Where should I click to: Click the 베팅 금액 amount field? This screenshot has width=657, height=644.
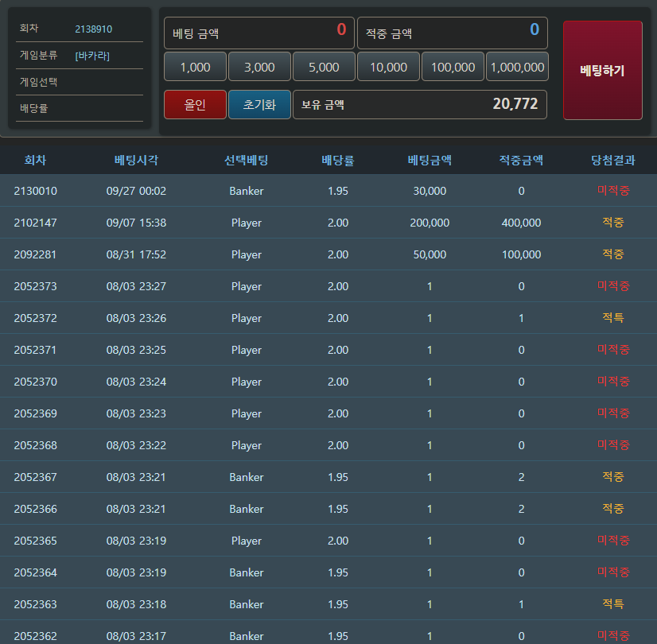point(259,33)
